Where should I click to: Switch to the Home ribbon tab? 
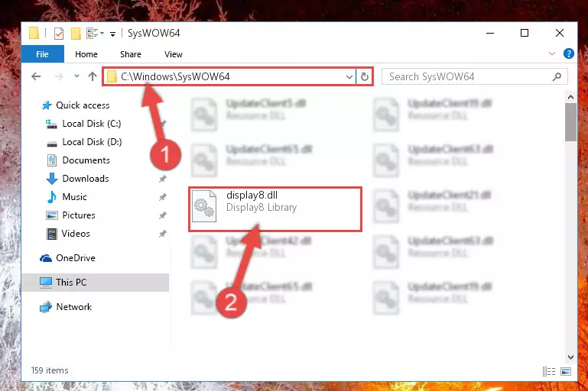(86, 54)
